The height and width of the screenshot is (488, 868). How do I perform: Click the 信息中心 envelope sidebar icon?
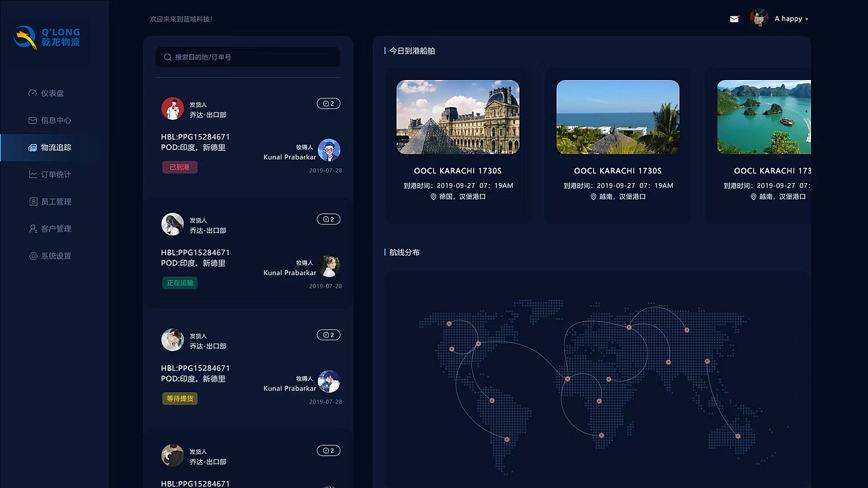pyautogui.click(x=33, y=120)
